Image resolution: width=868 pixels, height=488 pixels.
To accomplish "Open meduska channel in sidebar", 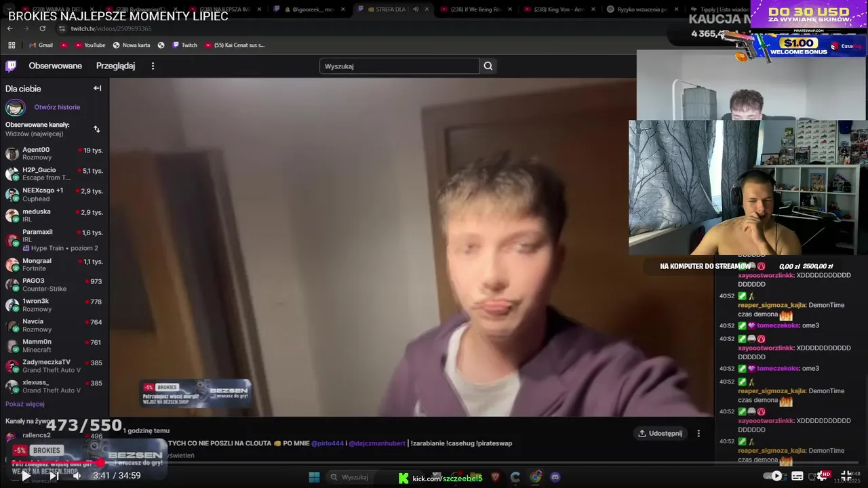I will (54, 216).
